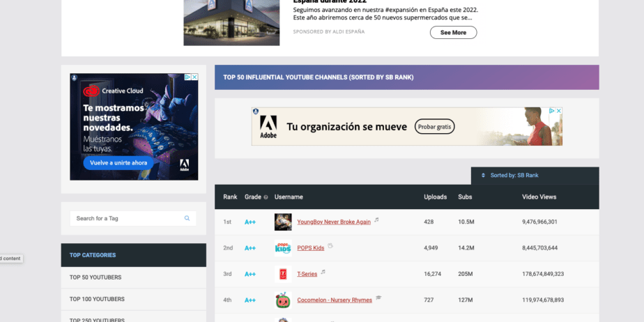Click the Probar gratis button

click(x=434, y=127)
